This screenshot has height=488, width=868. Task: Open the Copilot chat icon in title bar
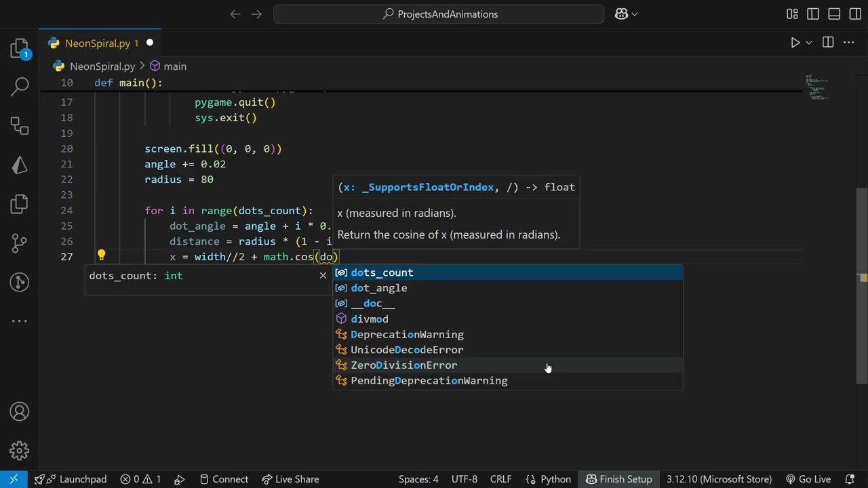click(x=622, y=14)
